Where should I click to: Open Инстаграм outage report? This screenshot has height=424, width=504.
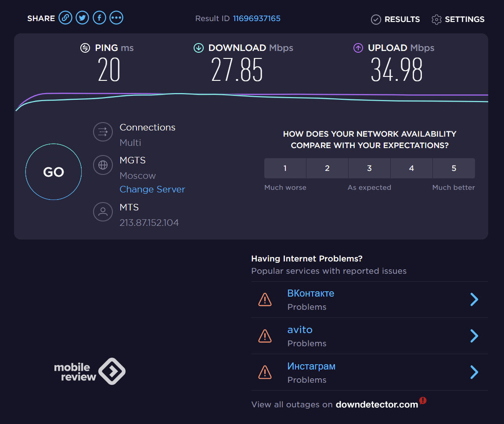[x=311, y=366]
